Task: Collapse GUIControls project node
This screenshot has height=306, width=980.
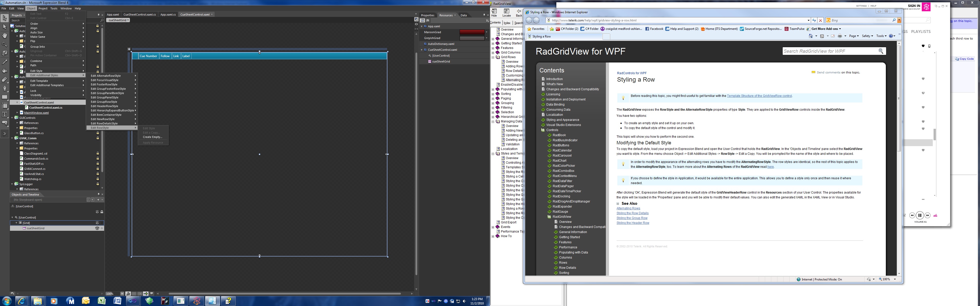Action: 12,118
